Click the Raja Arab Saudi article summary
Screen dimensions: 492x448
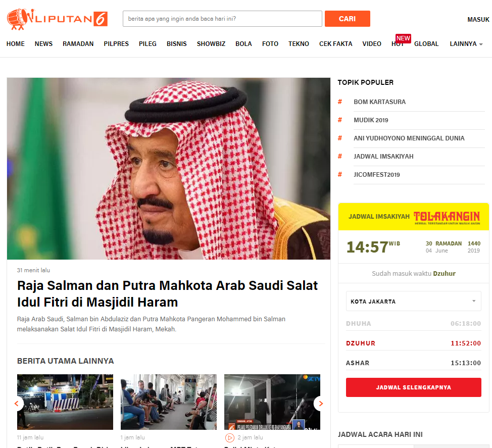click(x=151, y=324)
